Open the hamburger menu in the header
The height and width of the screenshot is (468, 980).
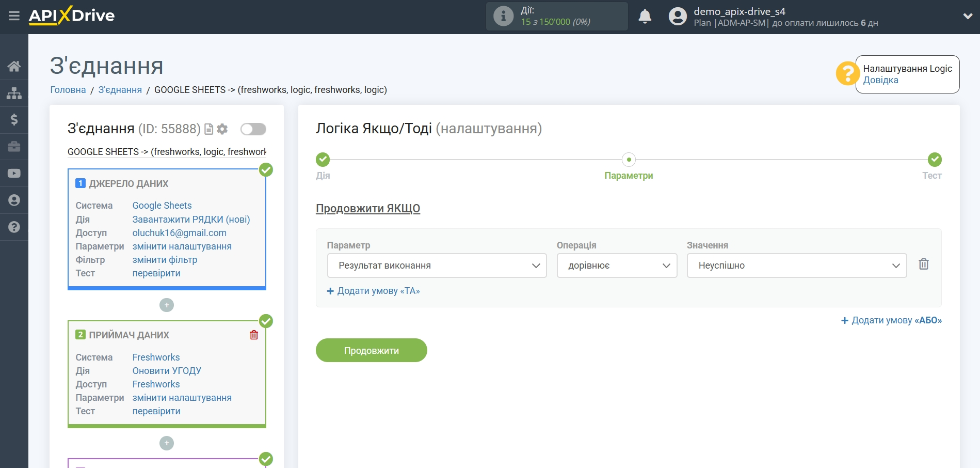point(14,16)
